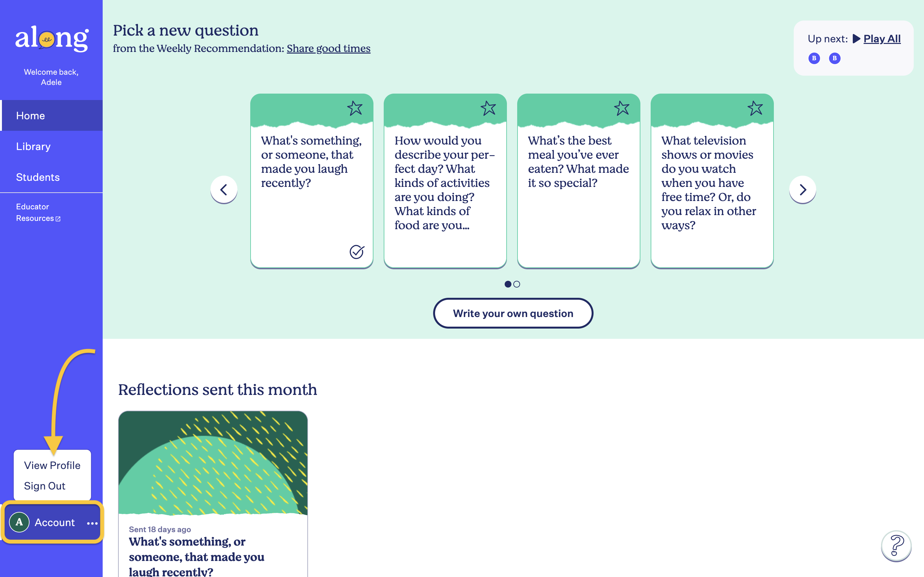
Task: Click the Along logo
Action: [x=52, y=38]
